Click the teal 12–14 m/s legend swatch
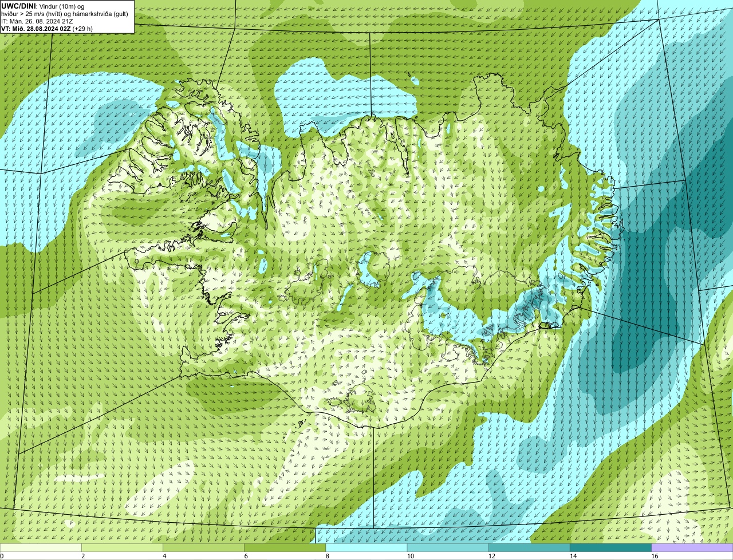Screen dimensions: 733x560 point(530,547)
